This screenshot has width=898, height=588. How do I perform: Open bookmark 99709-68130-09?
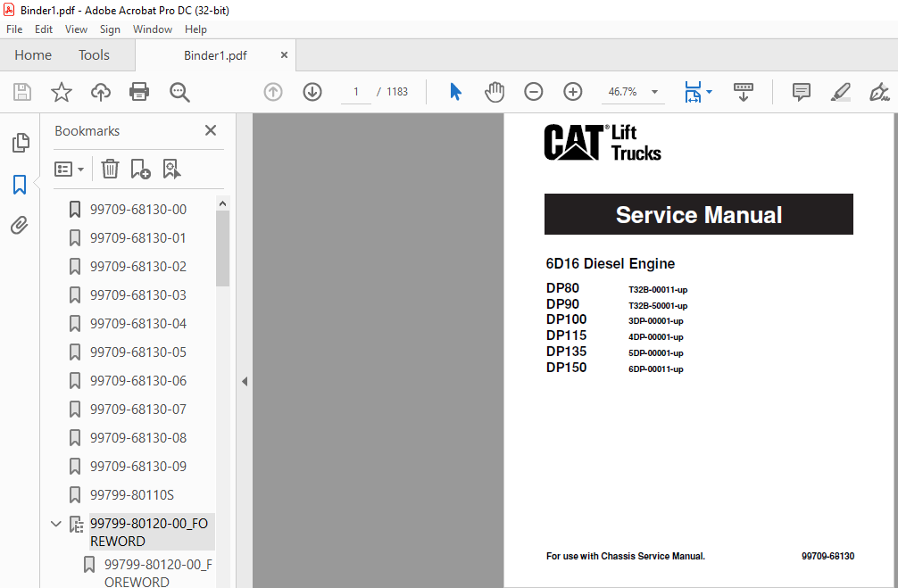coord(138,468)
